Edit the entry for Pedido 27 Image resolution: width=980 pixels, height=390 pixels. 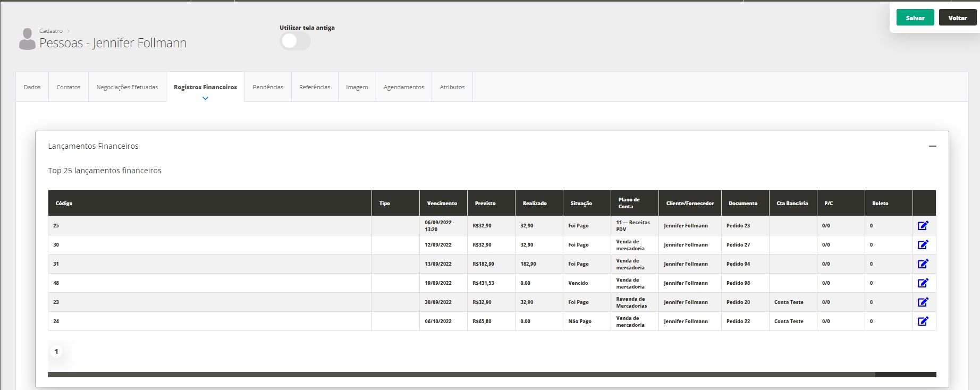point(923,245)
